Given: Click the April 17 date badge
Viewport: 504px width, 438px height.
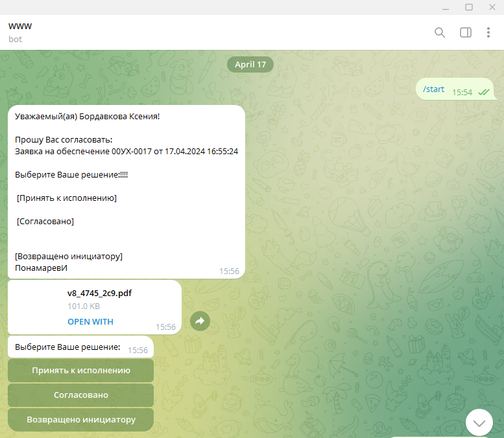Looking at the screenshot, I should [x=250, y=65].
